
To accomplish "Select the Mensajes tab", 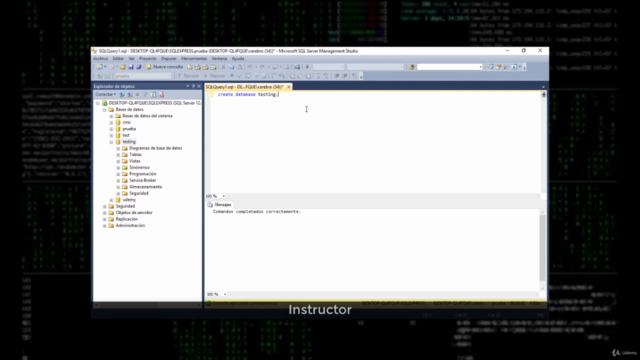I will 220,204.
